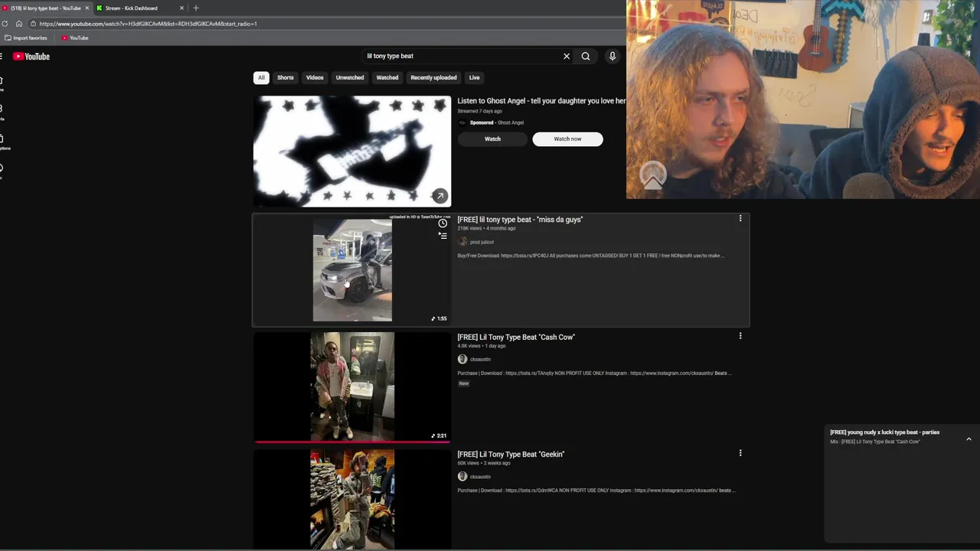Click the Watch now button
Screen dimensions: 980x551
point(567,139)
